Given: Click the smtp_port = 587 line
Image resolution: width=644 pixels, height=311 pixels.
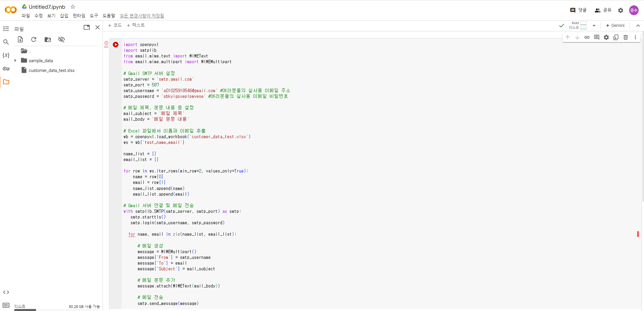Looking at the screenshot, I should (141, 85).
